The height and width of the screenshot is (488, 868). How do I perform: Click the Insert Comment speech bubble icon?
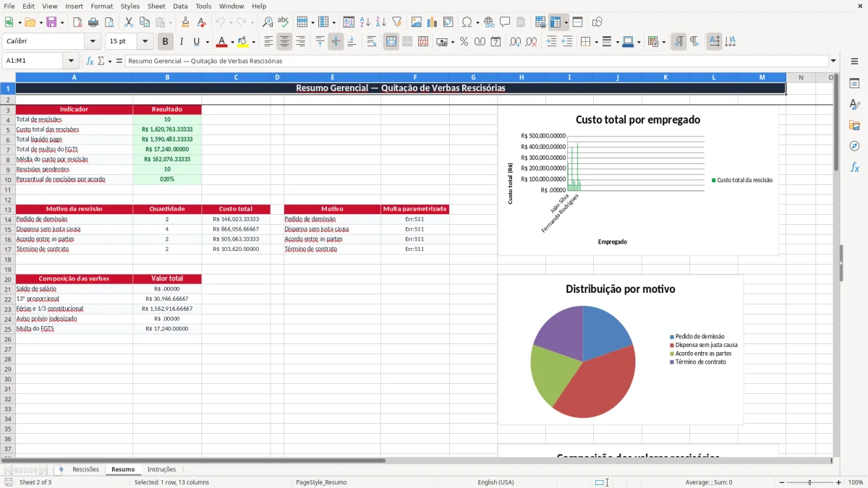[505, 22]
